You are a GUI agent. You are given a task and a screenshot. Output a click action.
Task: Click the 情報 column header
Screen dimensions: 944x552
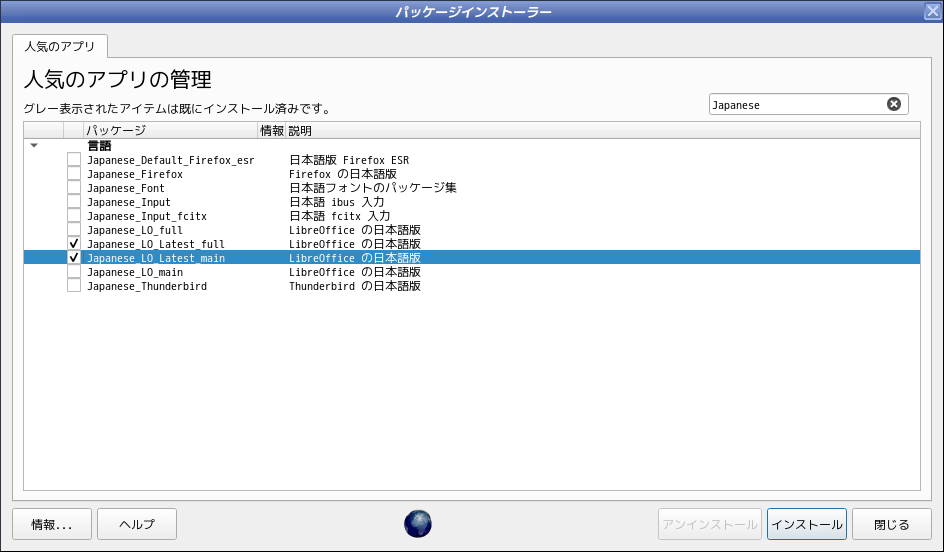coord(272,130)
